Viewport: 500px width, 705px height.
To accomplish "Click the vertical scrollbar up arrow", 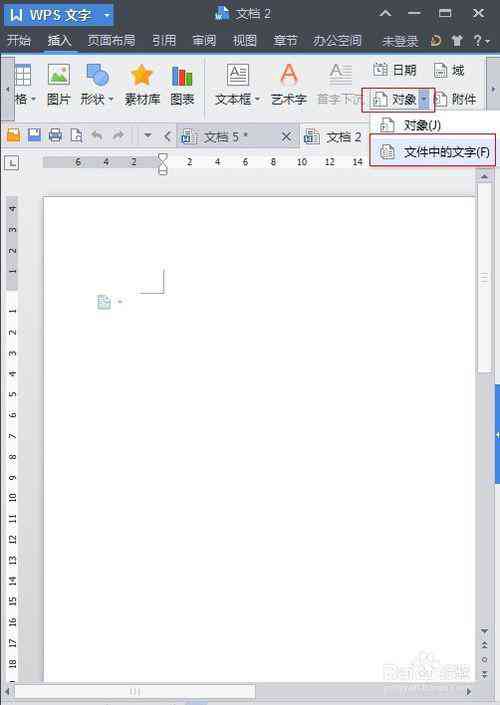I will tap(484, 177).
